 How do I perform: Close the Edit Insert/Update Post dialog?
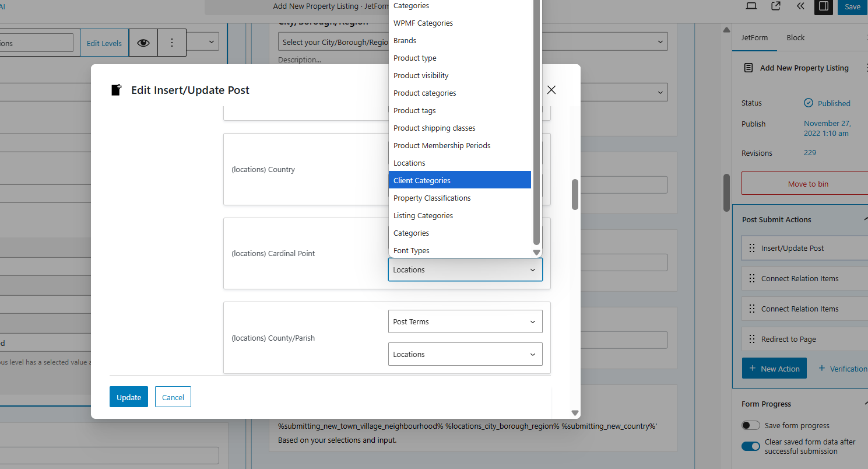(x=551, y=90)
